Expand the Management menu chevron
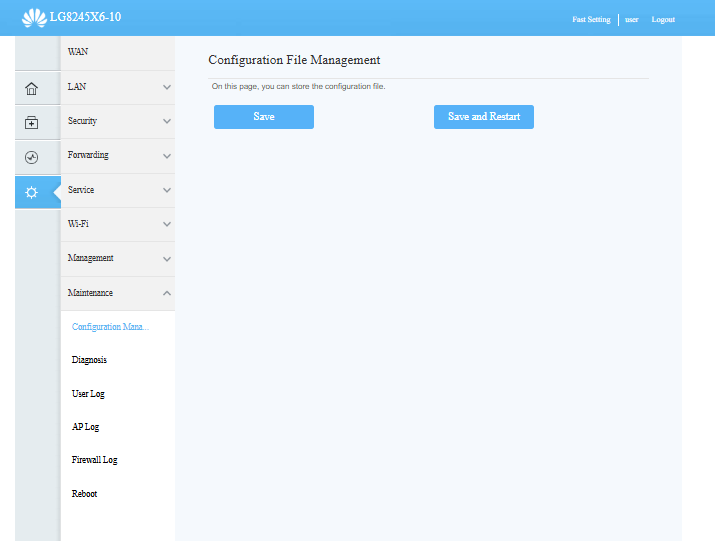The width and height of the screenshot is (715, 541). (x=167, y=259)
